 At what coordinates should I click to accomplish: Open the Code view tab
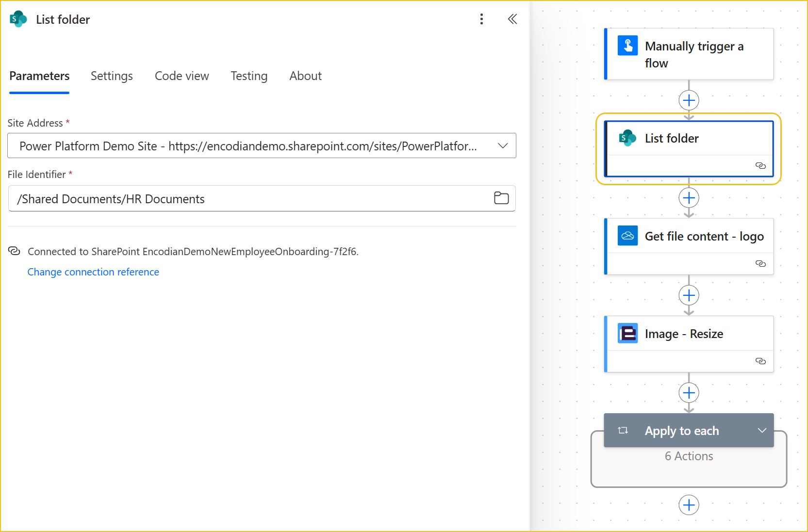(x=181, y=76)
